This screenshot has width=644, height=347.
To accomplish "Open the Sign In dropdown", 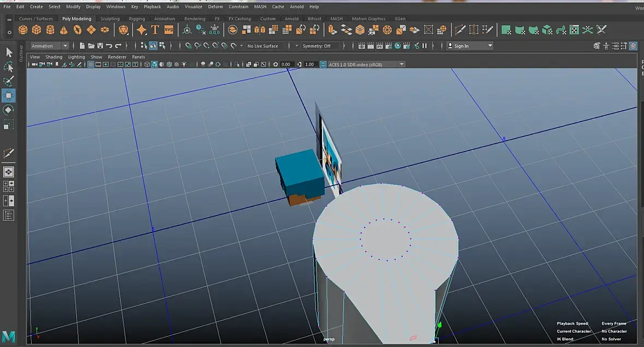I will 470,46.
